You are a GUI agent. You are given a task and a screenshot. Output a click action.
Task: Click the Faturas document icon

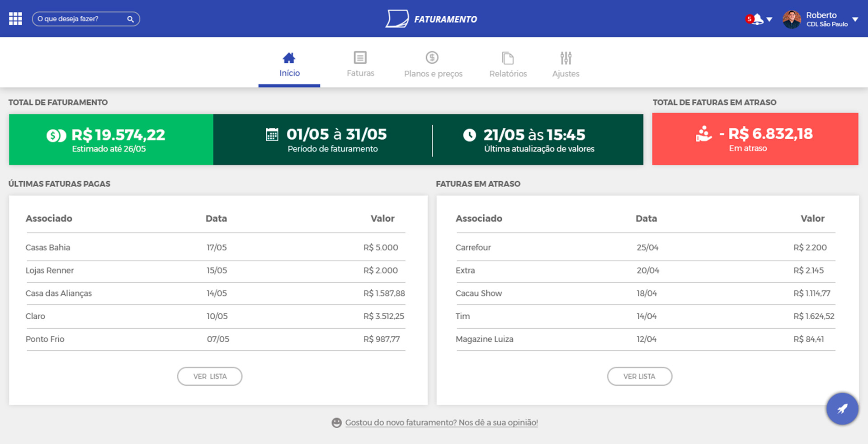click(x=360, y=57)
